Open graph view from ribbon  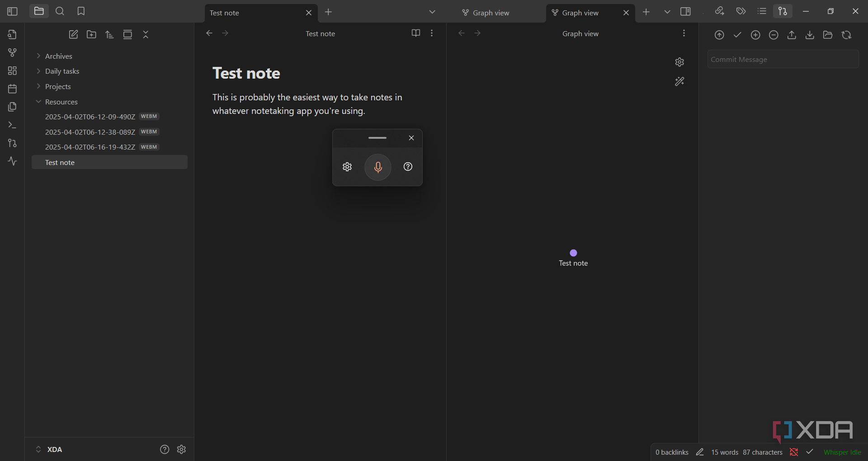[12, 52]
